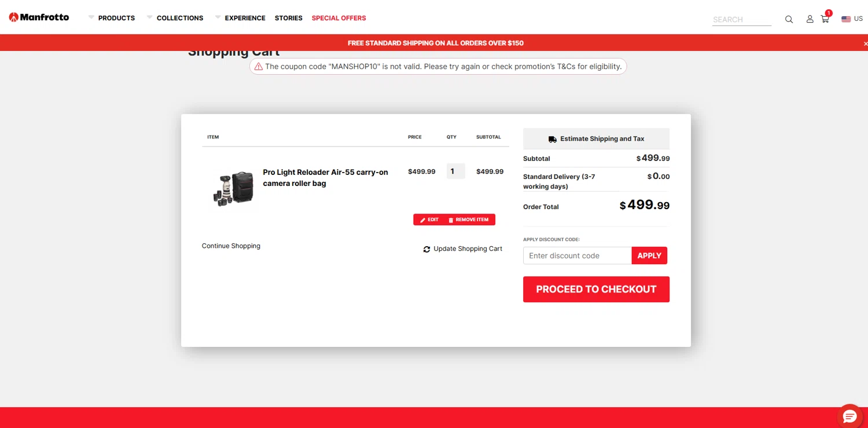
Task: Open the Pro Light Reloader product thumbnail
Action: (x=233, y=188)
